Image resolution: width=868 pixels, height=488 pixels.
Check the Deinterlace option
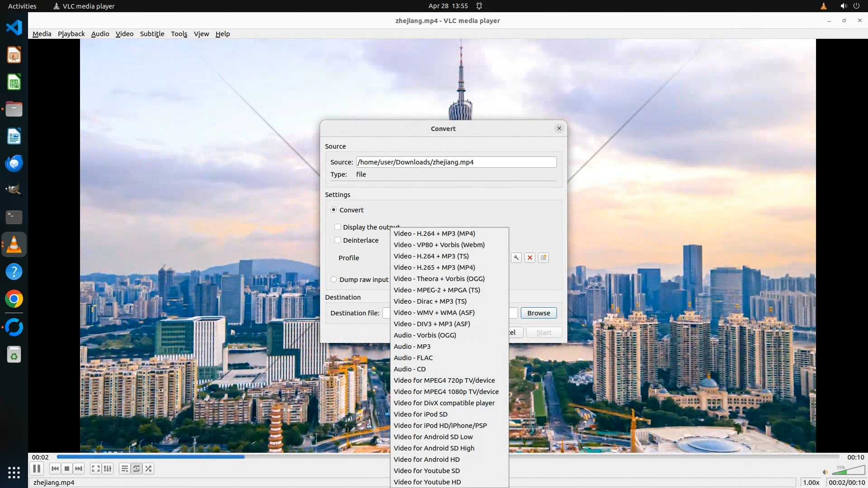(x=338, y=240)
